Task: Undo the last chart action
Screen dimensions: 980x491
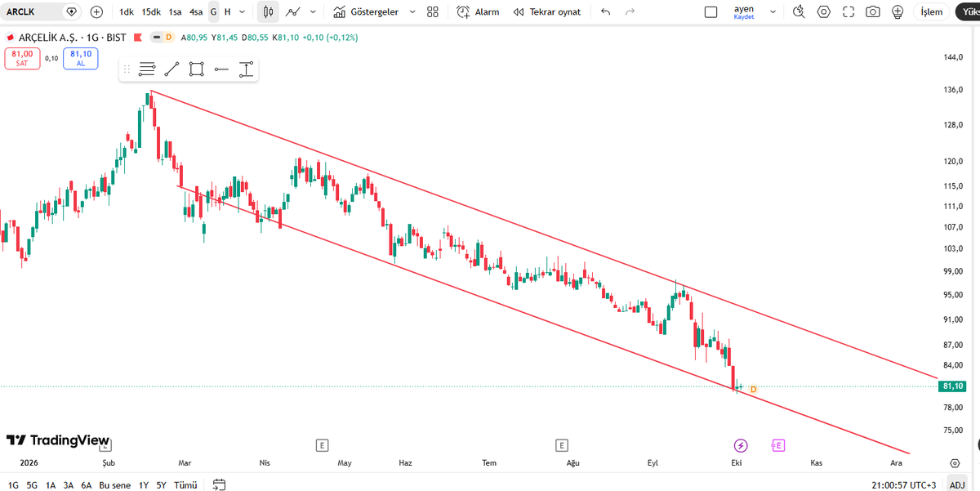Action: pos(605,12)
